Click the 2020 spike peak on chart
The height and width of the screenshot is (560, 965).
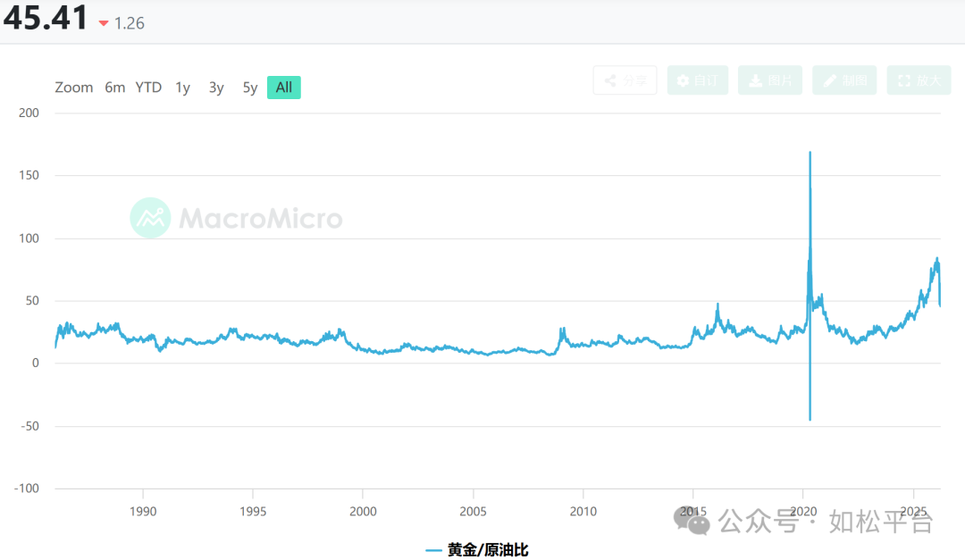(810, 154)
